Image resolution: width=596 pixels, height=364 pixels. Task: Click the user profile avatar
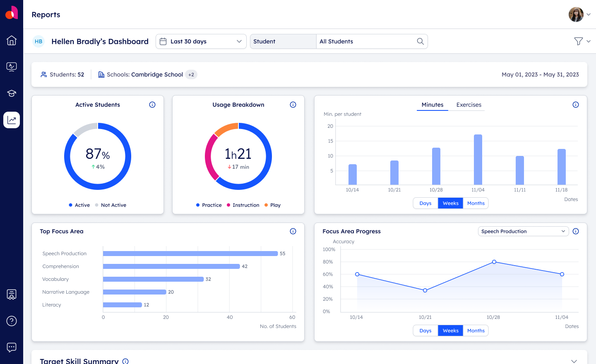576,14
